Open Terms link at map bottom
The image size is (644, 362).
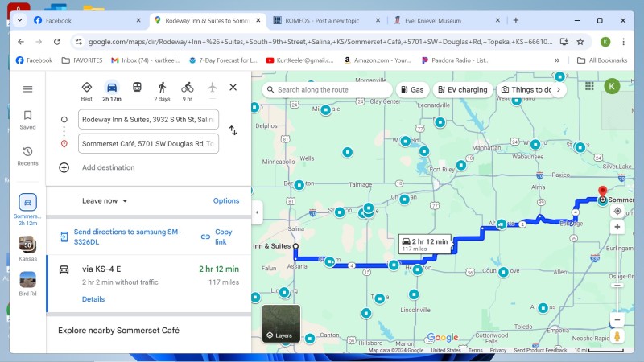475,350
